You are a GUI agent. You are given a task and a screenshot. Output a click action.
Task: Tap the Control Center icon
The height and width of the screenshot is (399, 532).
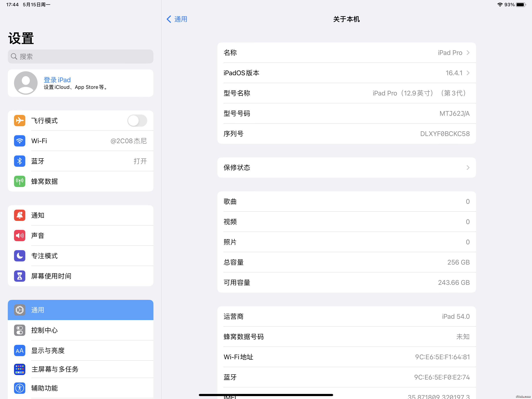(19, 330)
